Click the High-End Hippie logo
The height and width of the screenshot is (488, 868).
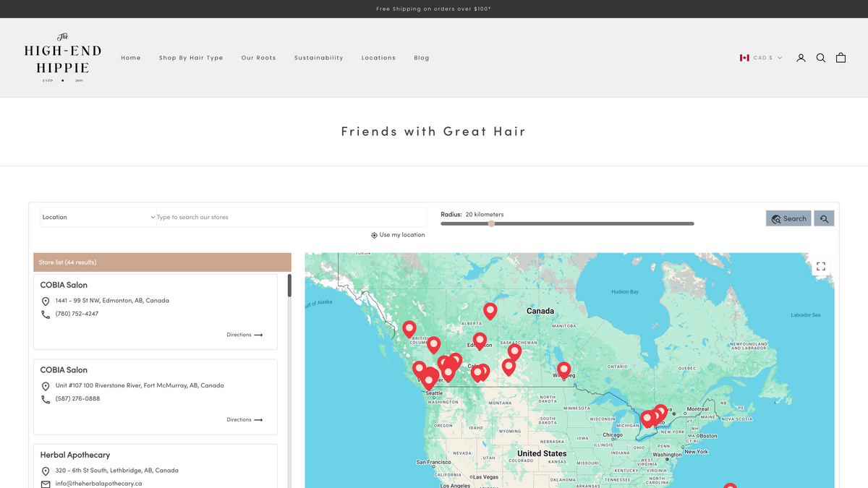[x=63, y=58]
